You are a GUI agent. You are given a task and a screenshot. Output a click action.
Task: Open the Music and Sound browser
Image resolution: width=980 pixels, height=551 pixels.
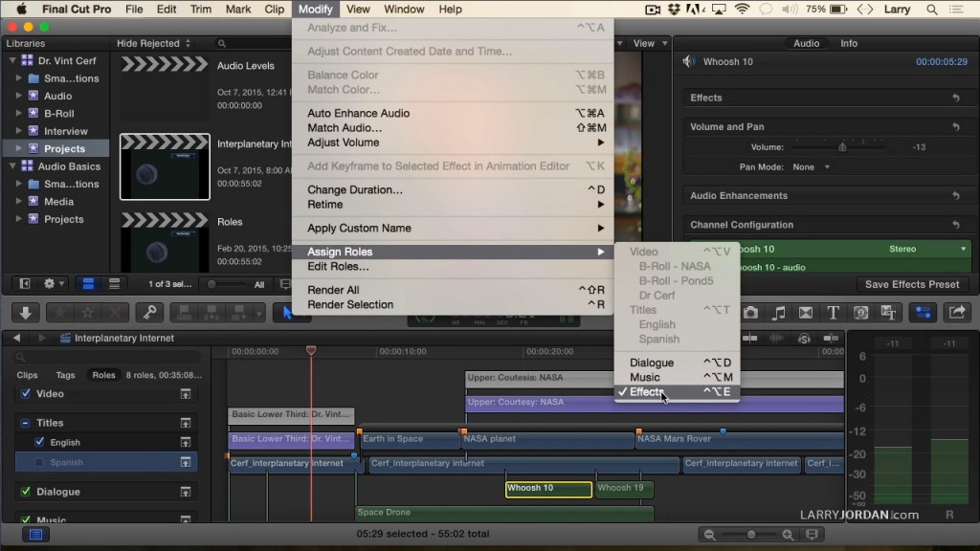click(x=778, y=313)
